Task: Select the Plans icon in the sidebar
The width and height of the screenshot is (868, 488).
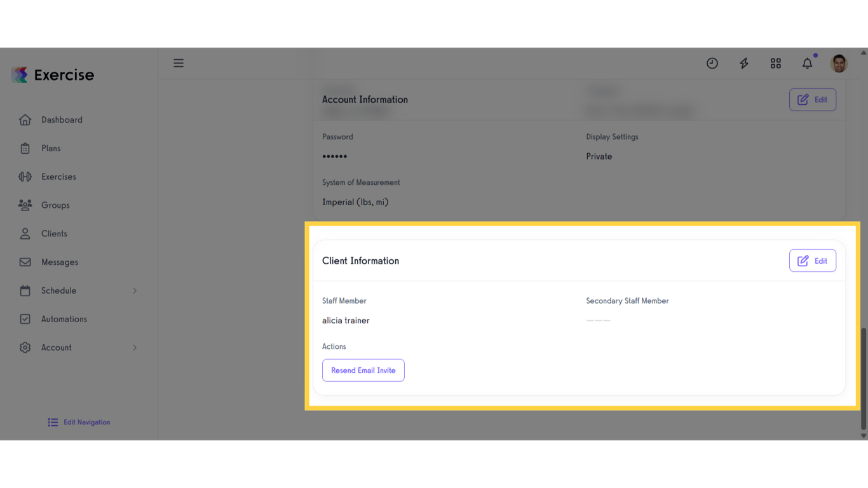Action: (x=25, y=148)
